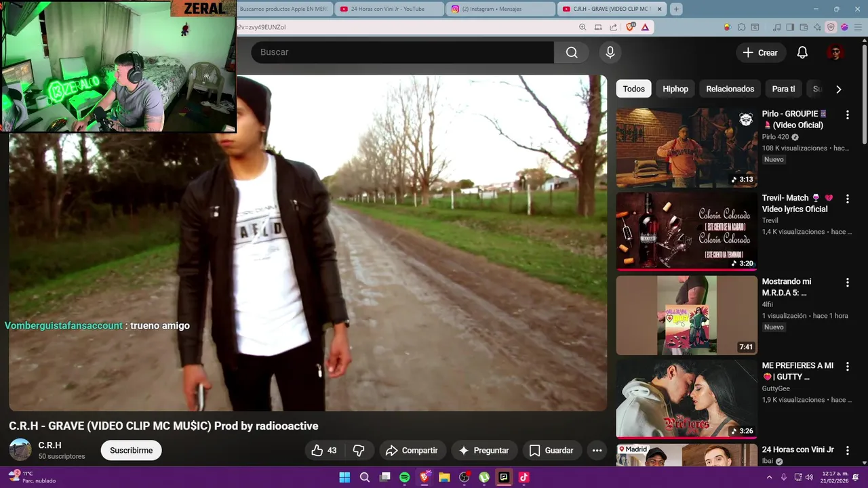The width and height of the screenshot is (868, 488).
Task: Open the Pirlo 420 channel name
Action: (x=775, y=137)
